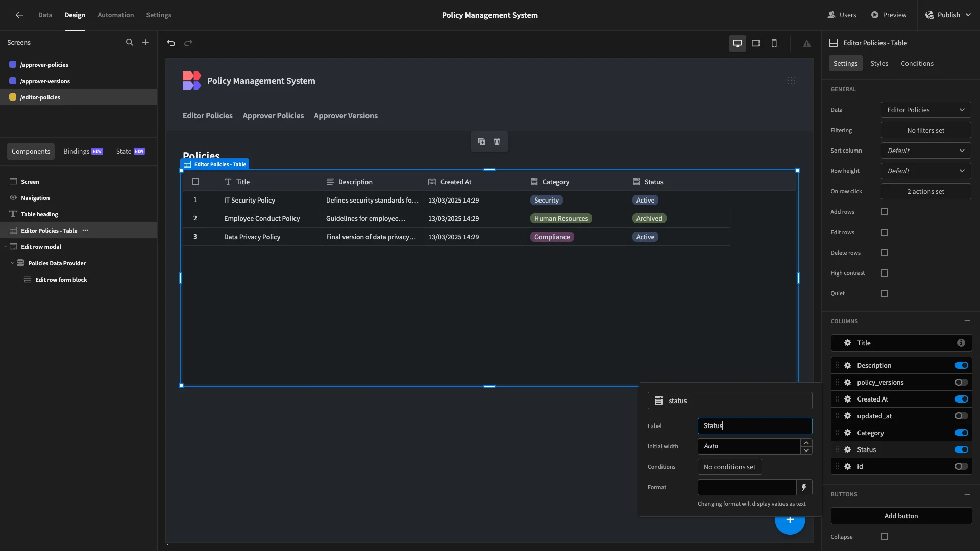
Task: Switch to the Styles tab
Action: (879, 63)
